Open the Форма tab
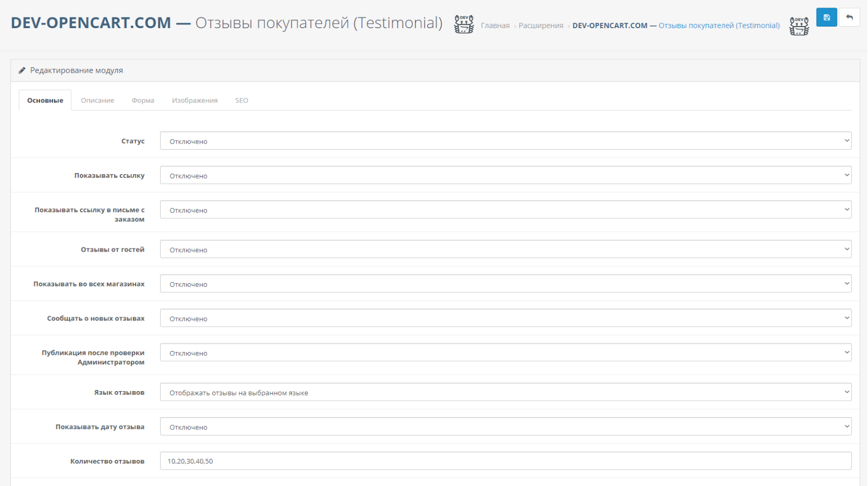Screen dimensions: 868x486 tap(143, 100)
